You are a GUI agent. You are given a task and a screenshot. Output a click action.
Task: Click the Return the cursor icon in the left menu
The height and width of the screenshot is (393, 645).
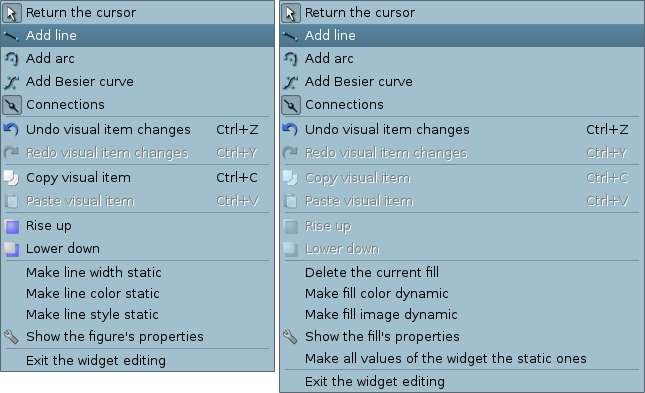click(12, 13)
